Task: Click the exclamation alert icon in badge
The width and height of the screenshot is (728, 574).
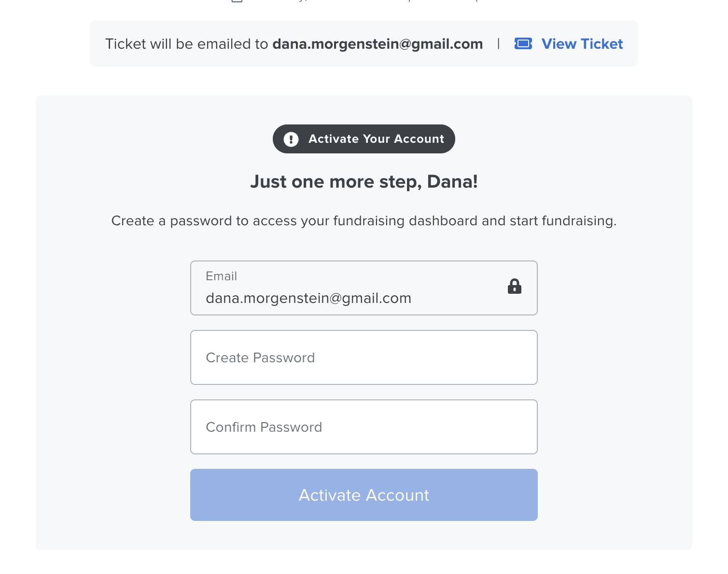Action: tap(291, 139)
